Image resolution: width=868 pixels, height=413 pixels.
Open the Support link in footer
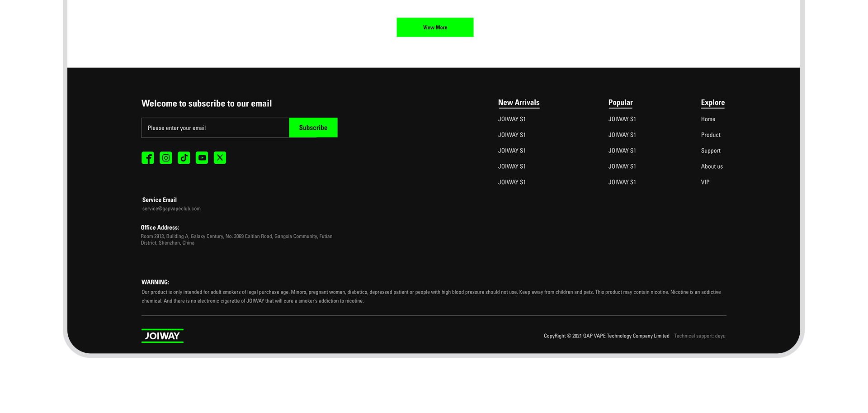[711, 151]
